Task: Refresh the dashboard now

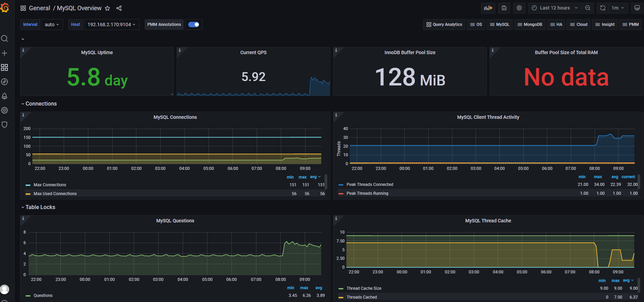Action: click(x=603, y=8)
